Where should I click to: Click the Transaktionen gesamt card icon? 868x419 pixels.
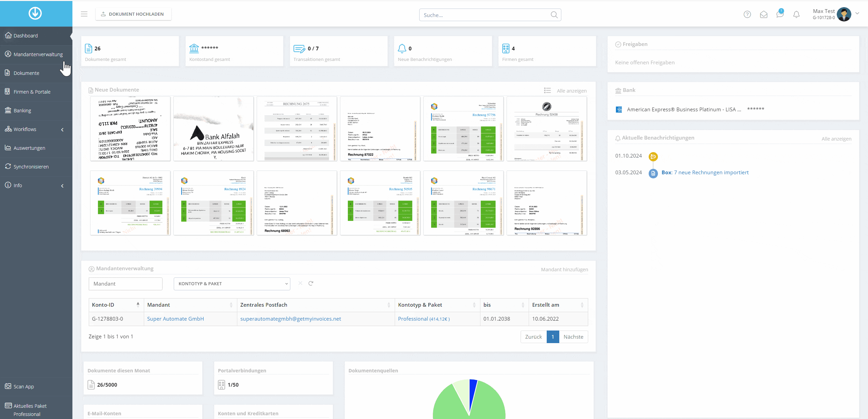pyautogui.click(x=299, y=49)
